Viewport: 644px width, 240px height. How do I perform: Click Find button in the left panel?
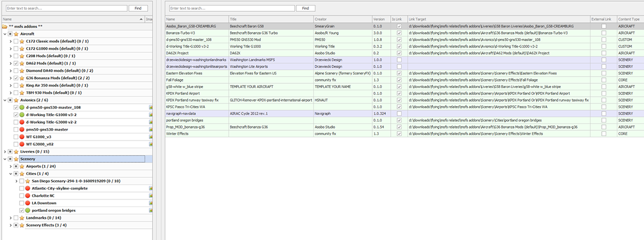[x=138, y=8]
